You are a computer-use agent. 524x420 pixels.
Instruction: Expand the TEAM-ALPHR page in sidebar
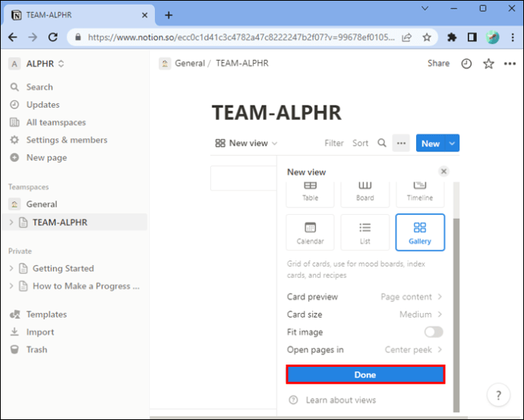tap(11, 223)
